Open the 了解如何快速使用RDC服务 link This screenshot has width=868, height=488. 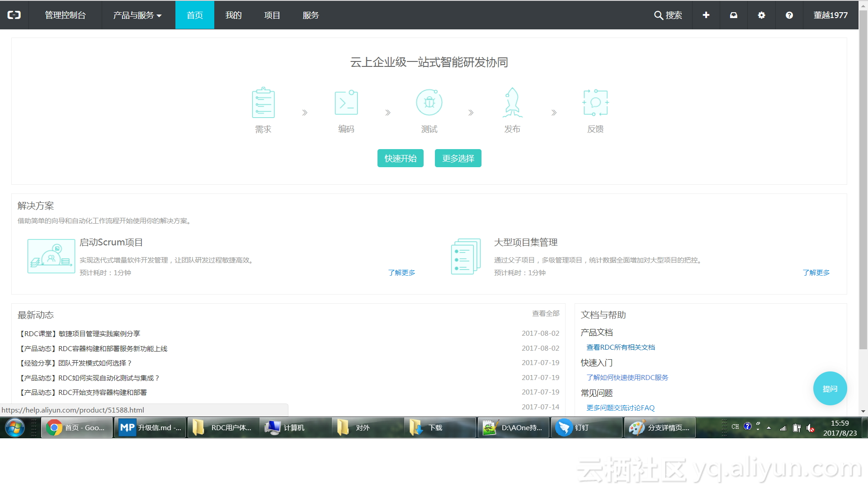(627, 377)
